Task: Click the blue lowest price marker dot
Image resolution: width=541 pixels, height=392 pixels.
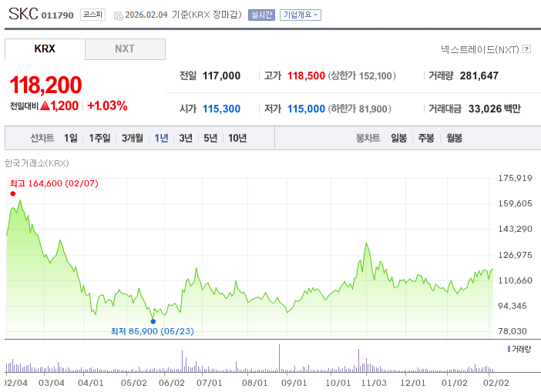Action: point(153,321)
